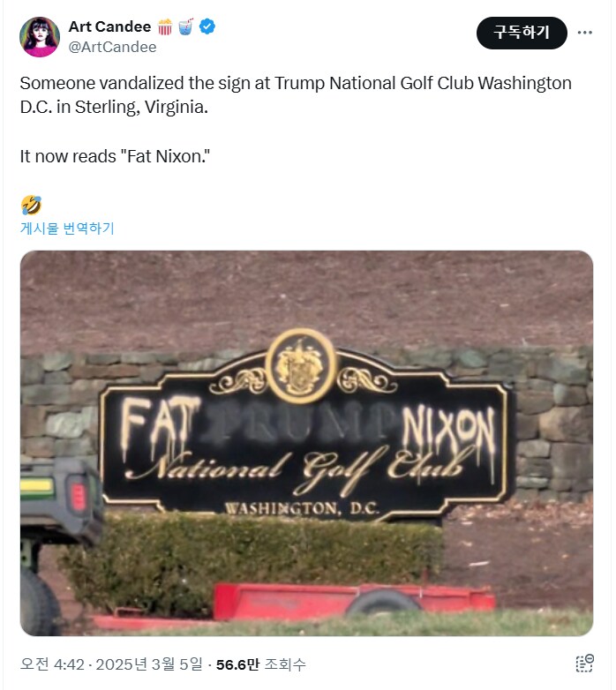Screen dimensions: 616x690
Task: Click the gold crest emblem on the sign
Action: tap(302, 366)
